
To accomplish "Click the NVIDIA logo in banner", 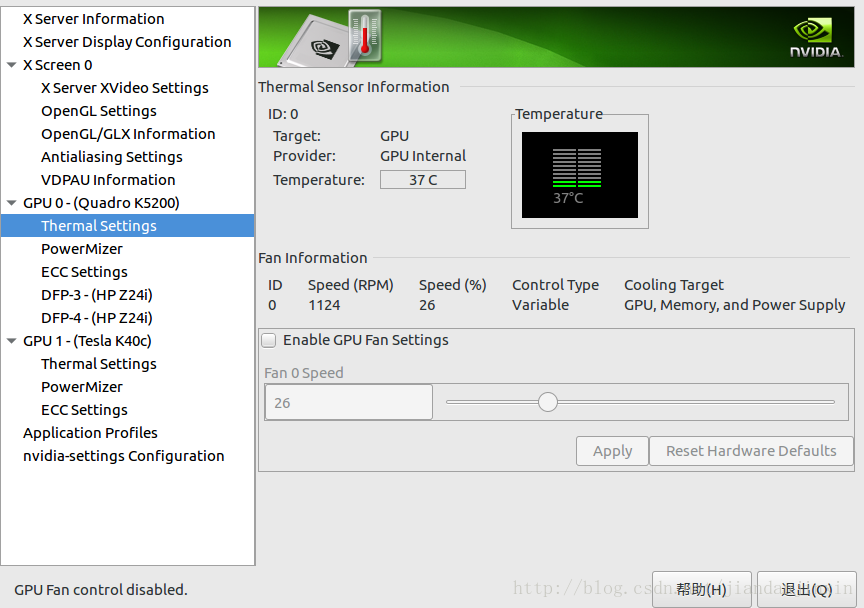I will (x=815, y=38).
